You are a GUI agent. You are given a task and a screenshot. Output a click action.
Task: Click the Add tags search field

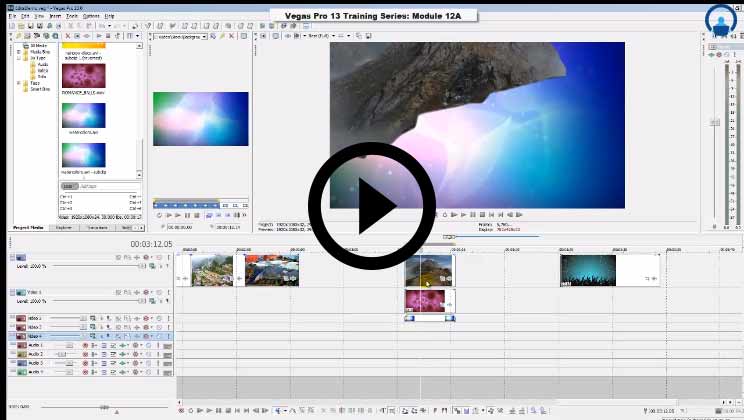pos(109,187)
